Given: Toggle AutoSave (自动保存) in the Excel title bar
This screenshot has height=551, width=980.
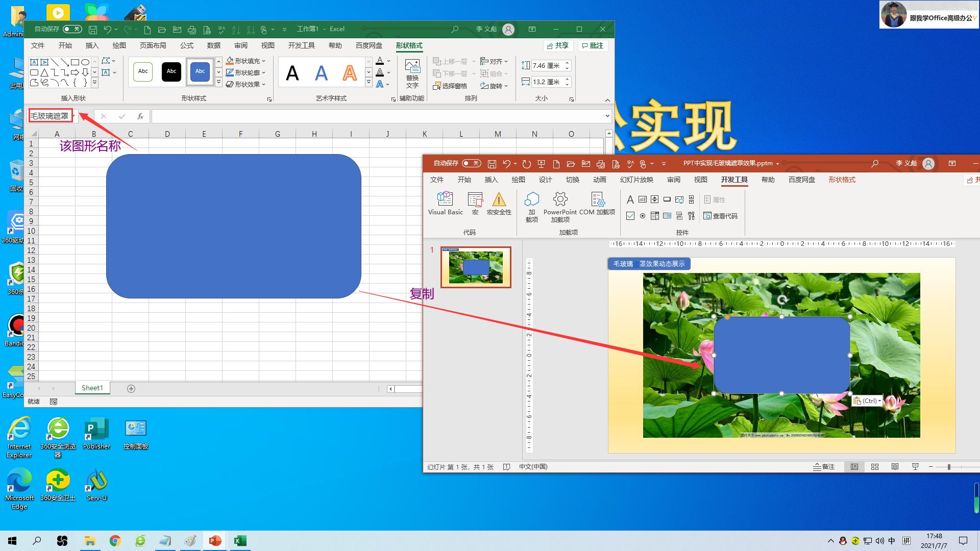Looking at the screenshot, I should [x=72, y=29].
